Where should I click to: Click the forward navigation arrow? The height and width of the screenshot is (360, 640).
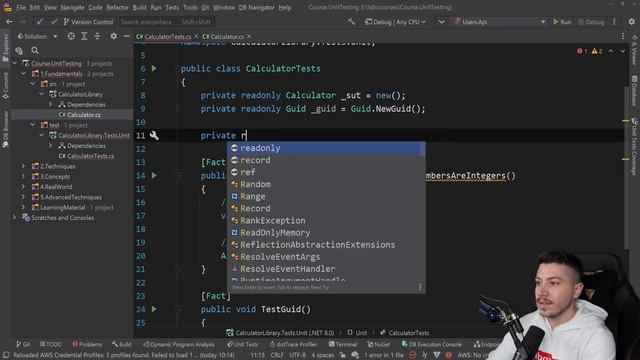click(22, 22)
